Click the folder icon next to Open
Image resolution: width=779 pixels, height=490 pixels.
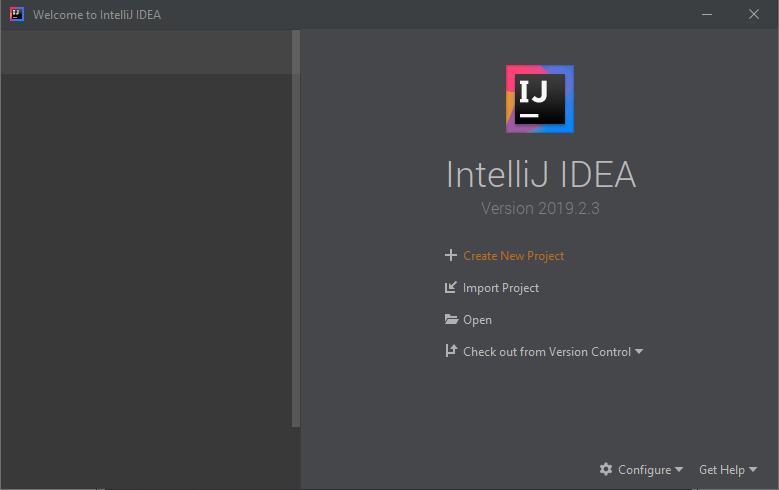click(451, 320)
